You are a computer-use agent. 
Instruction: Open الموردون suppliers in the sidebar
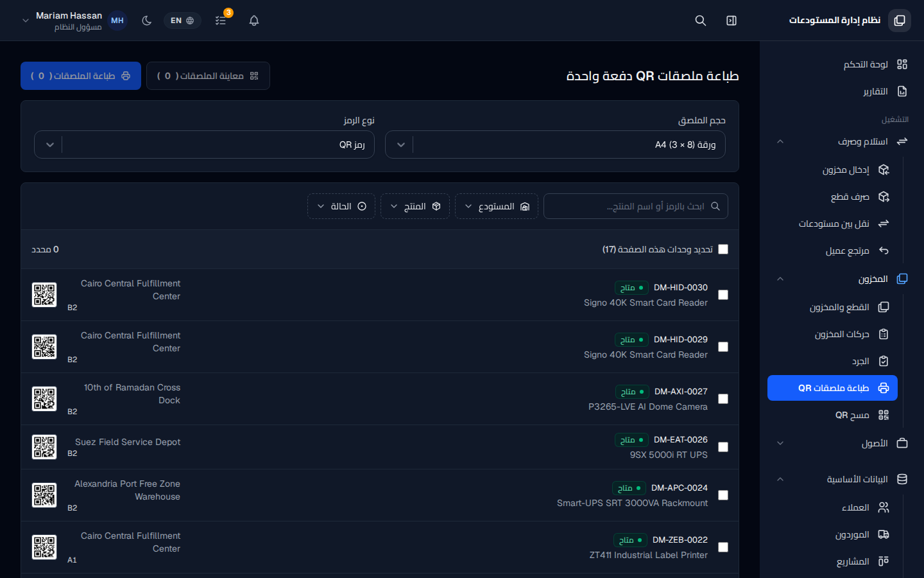833,534
